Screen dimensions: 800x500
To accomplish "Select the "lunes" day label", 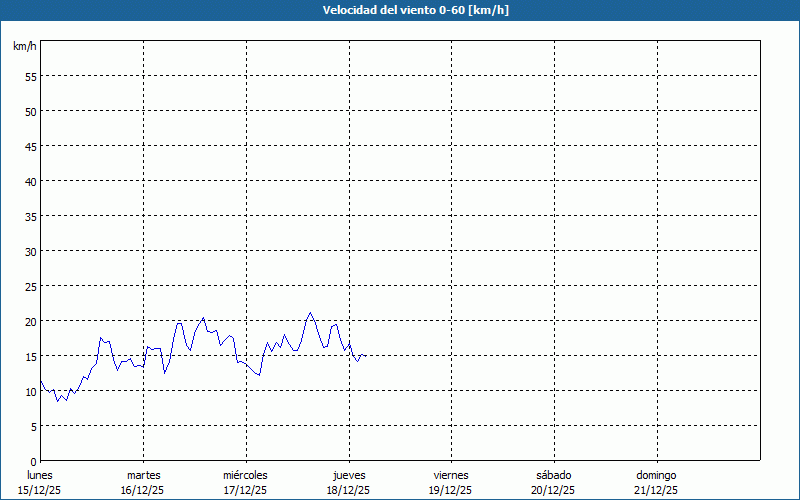I will [40, 475].
